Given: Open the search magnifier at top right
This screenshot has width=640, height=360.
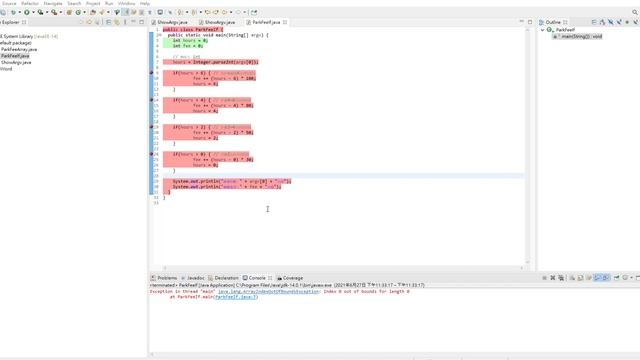Looking at the screenshot, I should (x=635, y=12).
